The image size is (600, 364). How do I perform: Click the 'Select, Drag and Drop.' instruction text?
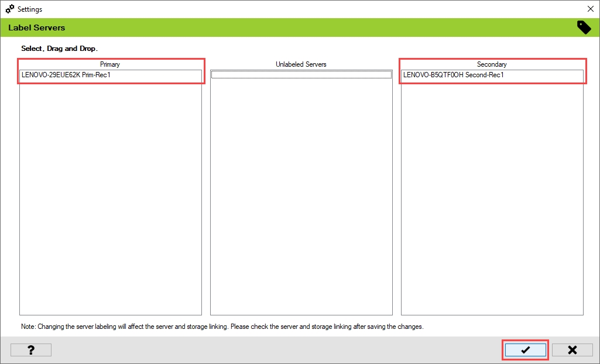coord(59,48)
